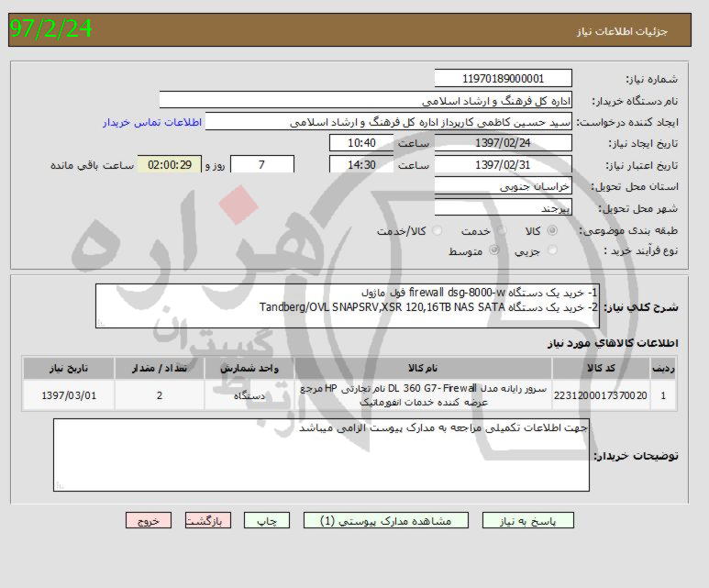
Task: Select the کالا radio button
Action: pyautogui.click(x=552, y=230)
